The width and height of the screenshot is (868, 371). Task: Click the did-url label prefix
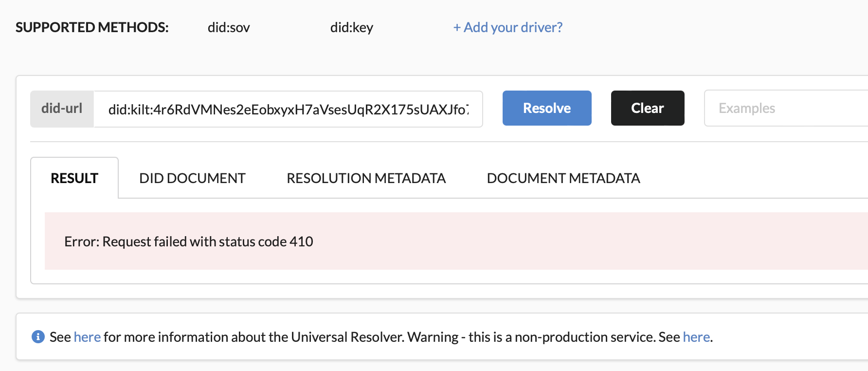click(62, 109)
